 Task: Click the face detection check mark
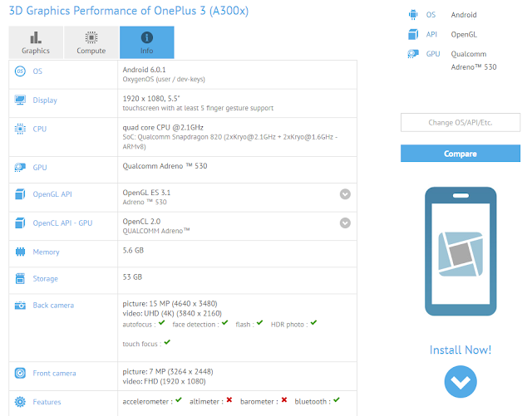point(225,322)
